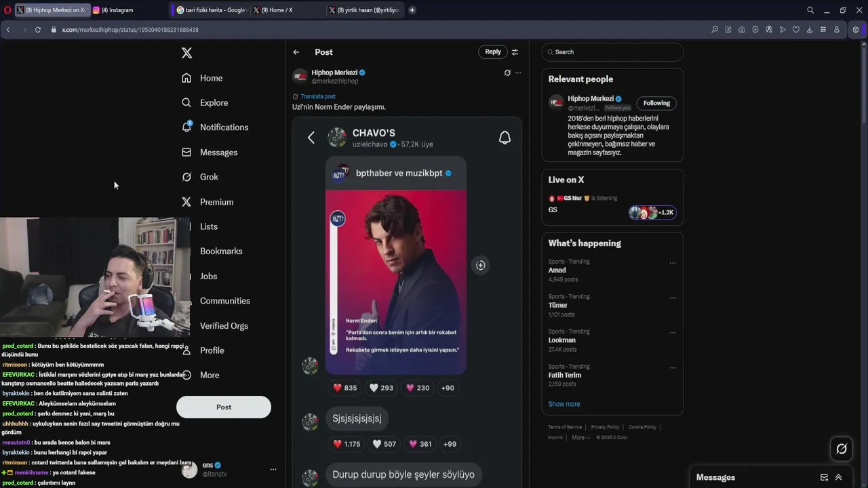Click the Opera menu logo

(x=7, y=10)
